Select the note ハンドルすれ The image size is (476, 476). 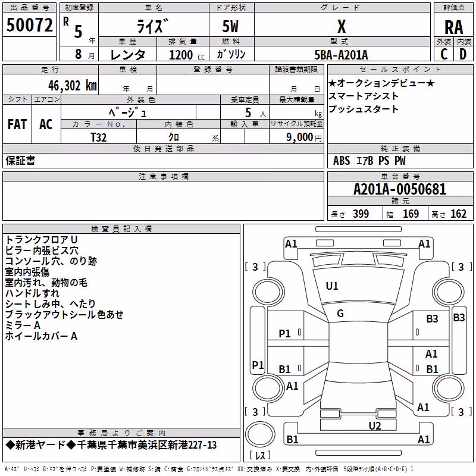point(32,293)
